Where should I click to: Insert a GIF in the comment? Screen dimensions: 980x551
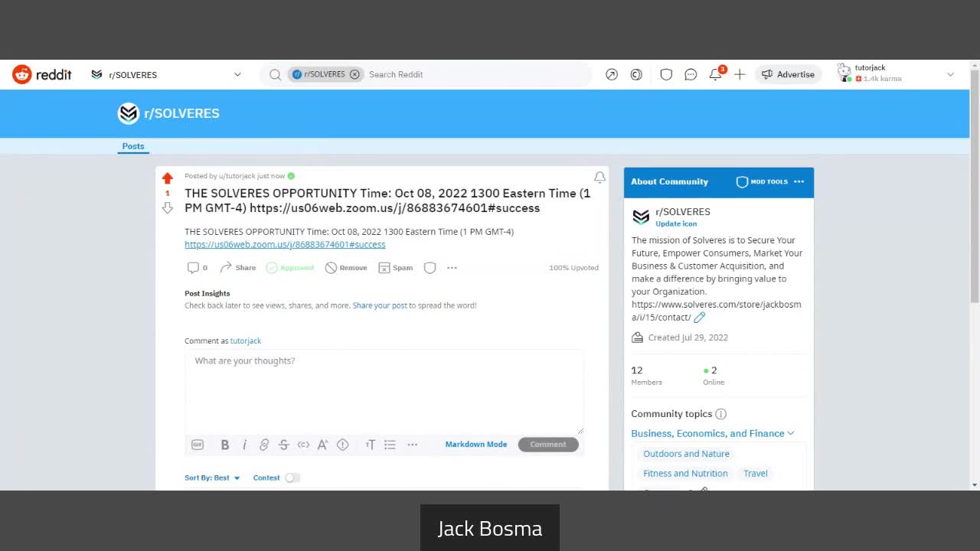coord(198,445)
